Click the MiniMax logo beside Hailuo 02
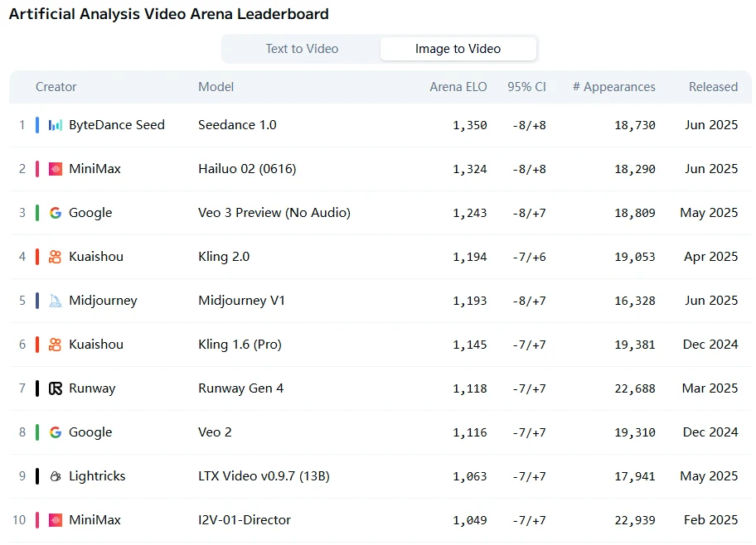Screen dimensions: 756x545 56,169
